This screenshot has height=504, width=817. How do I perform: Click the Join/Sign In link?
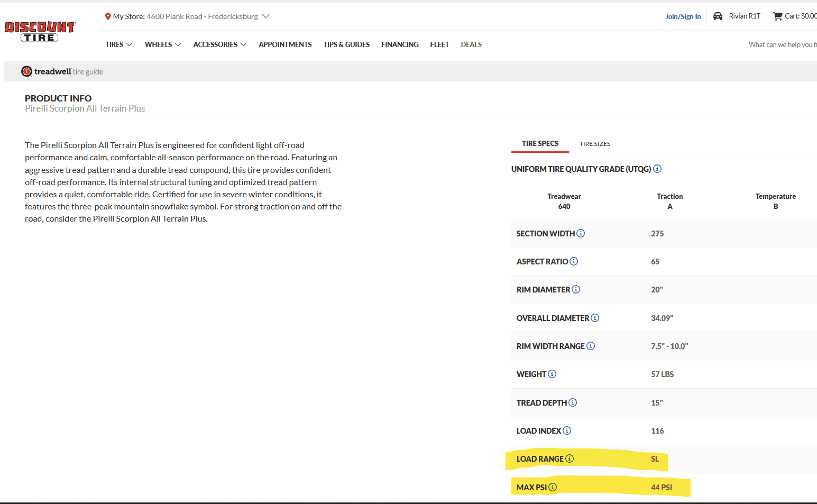[683, 16]
